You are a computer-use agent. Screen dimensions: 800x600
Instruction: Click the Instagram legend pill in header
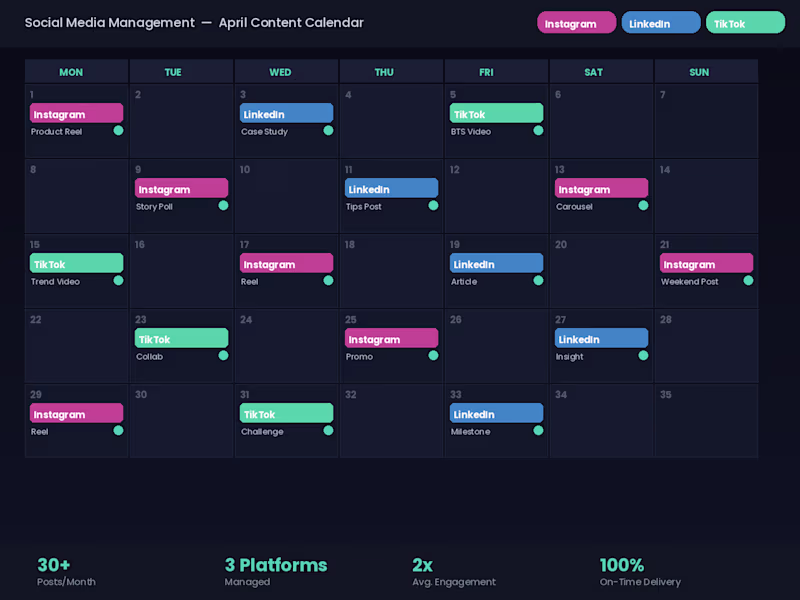click(577, 23)
